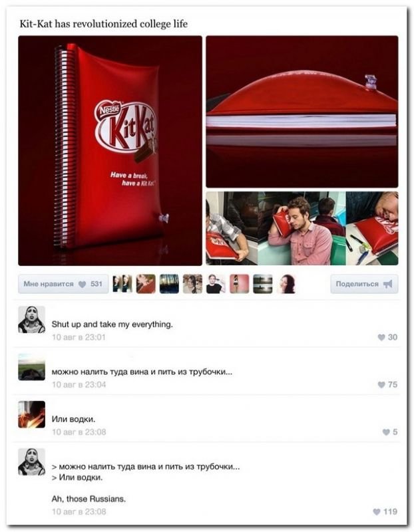414x532 pixels.
Task: Open avatar of wine comment author
Action: click(31, 367)
